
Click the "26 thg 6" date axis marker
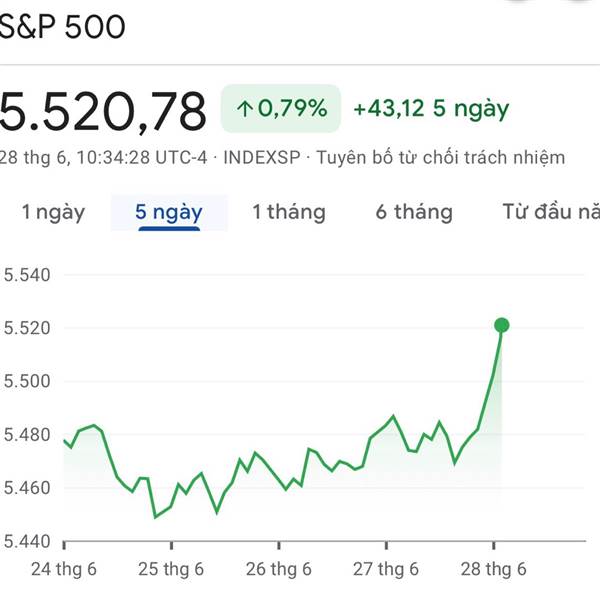[278, 570]
